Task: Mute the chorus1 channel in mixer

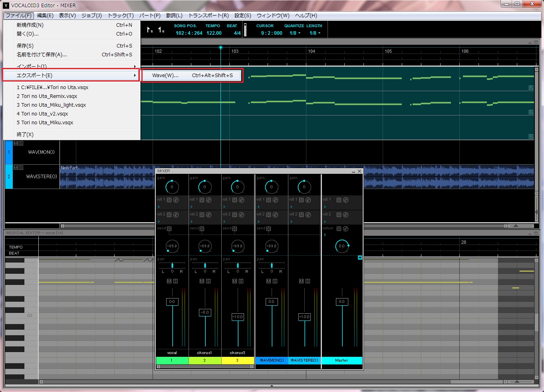Action: (x=202, y=281)
